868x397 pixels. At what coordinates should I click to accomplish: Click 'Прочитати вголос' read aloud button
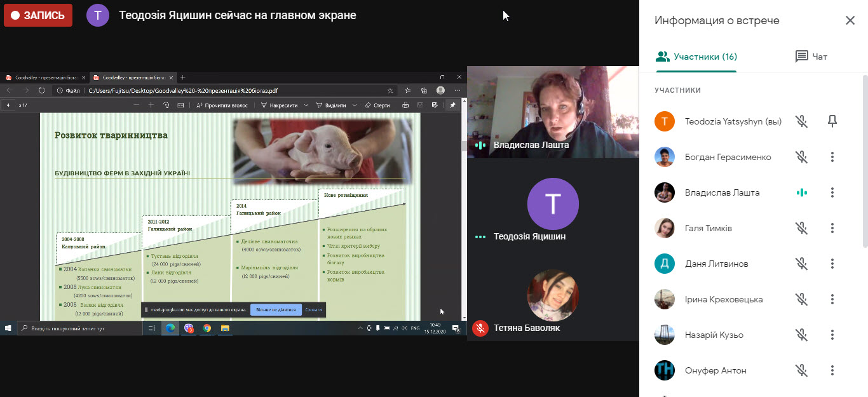click(222, 105)
